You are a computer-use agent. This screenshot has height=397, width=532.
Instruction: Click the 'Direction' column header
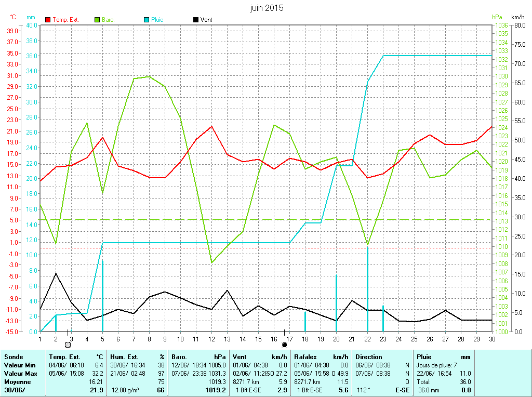pos(369,357)
